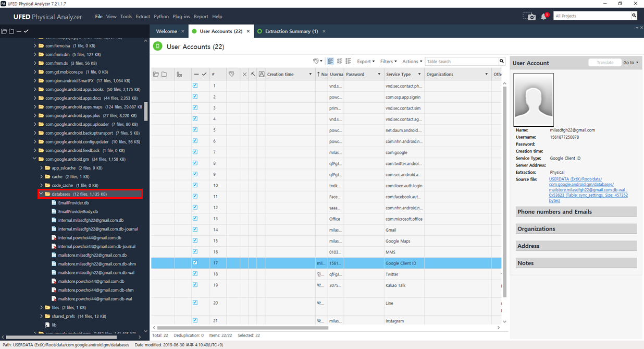The image size is (644, 349).
Task: Open the Plug-ins menu
Action: (181, 17)
